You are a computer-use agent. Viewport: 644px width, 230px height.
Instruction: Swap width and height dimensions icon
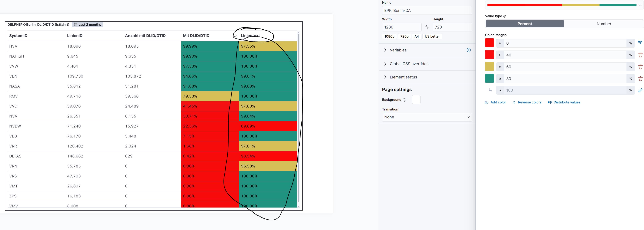(x=427, y=27)
